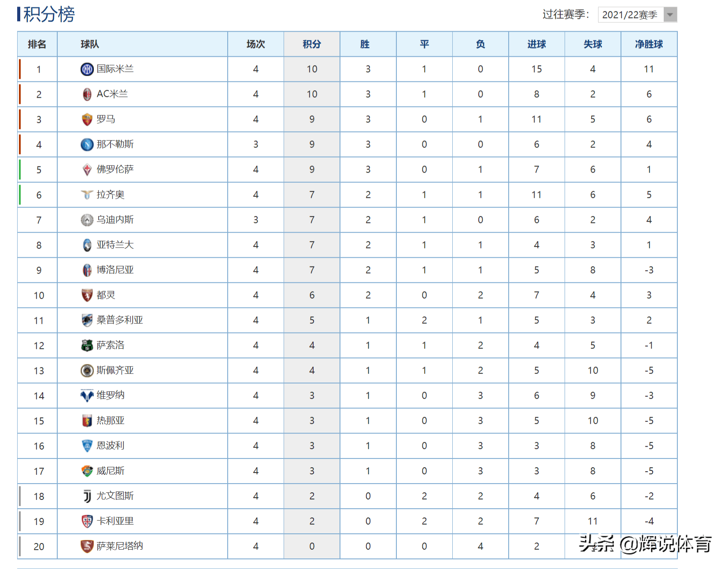Screen dimensions: 728x569
Task: Click 萨莱尼塔纳's 4 losses cell
Action: pyautogui.click(x=480, y=547)
